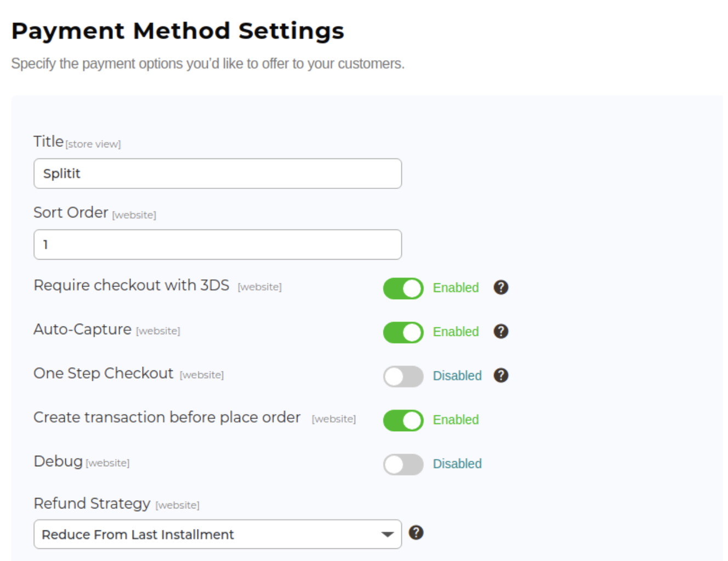Click the Create transaction before place order label
Viewport: 728px width, 561px height.
(x=167, y=417)
